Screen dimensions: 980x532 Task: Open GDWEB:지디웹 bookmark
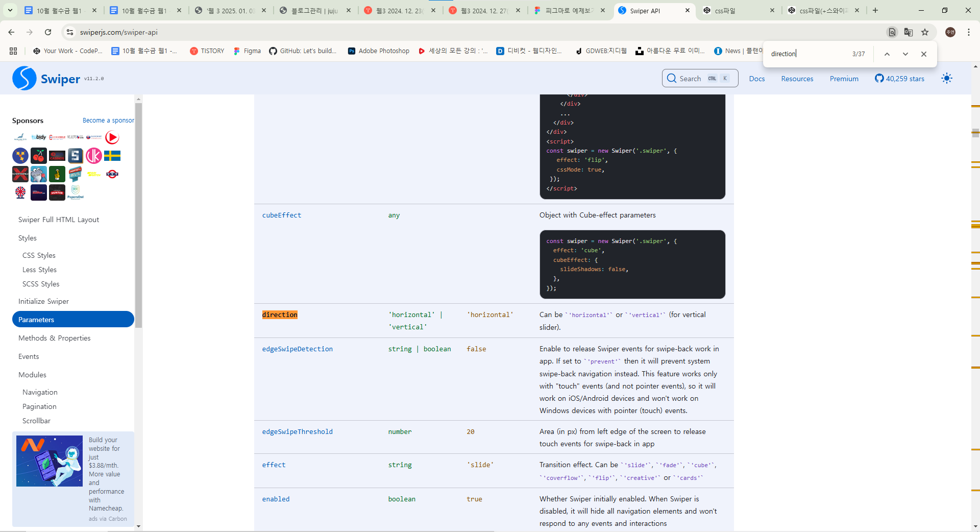click(601, 51)
